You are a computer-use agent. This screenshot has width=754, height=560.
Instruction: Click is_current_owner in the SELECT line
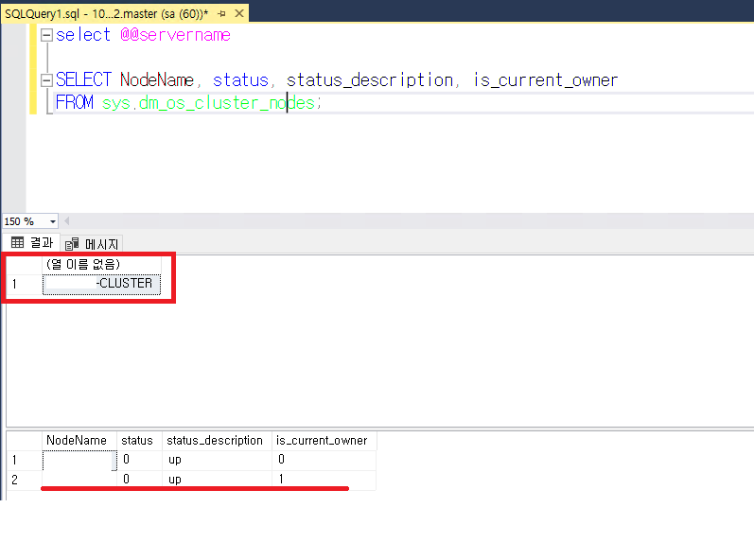click(x=545, y=79)
